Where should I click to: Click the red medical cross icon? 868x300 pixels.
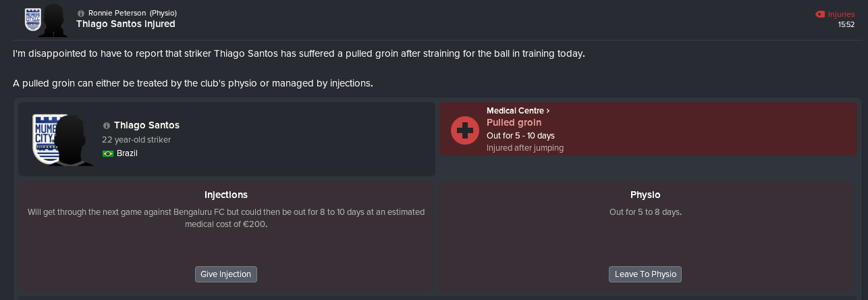[464, 129]
